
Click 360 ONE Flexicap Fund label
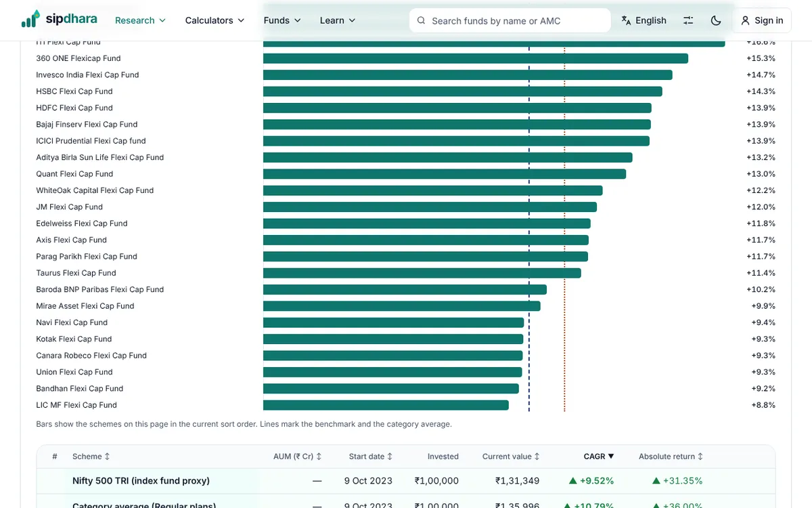point(78,58)
